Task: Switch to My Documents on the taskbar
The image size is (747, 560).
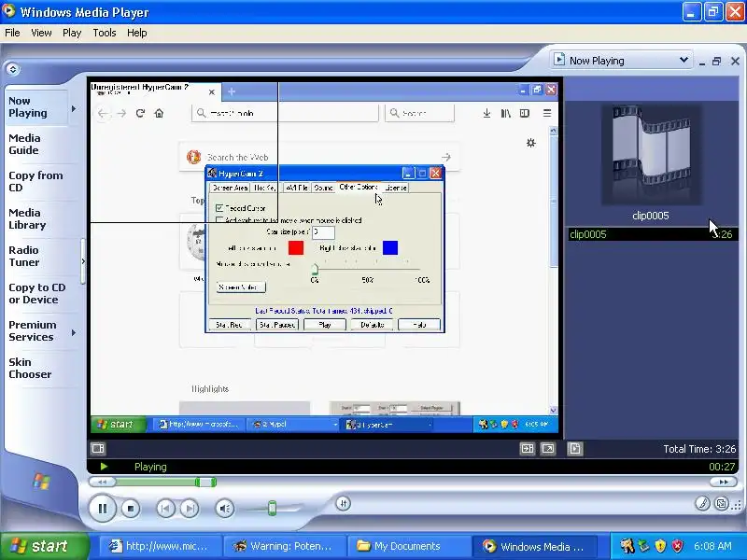Action: [407, 546]
